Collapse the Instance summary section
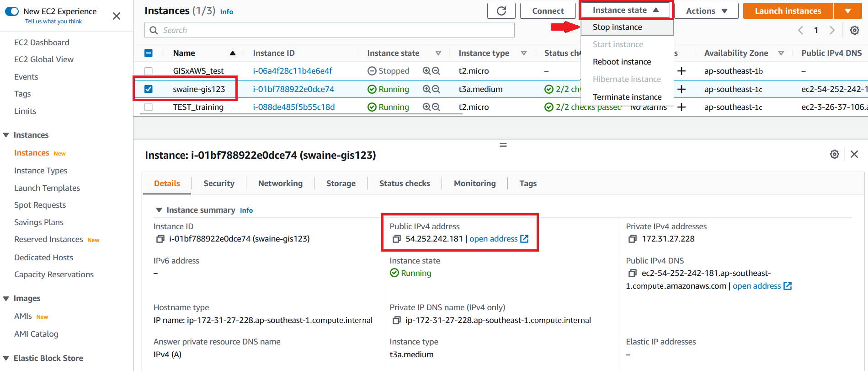 pos(159,210)
